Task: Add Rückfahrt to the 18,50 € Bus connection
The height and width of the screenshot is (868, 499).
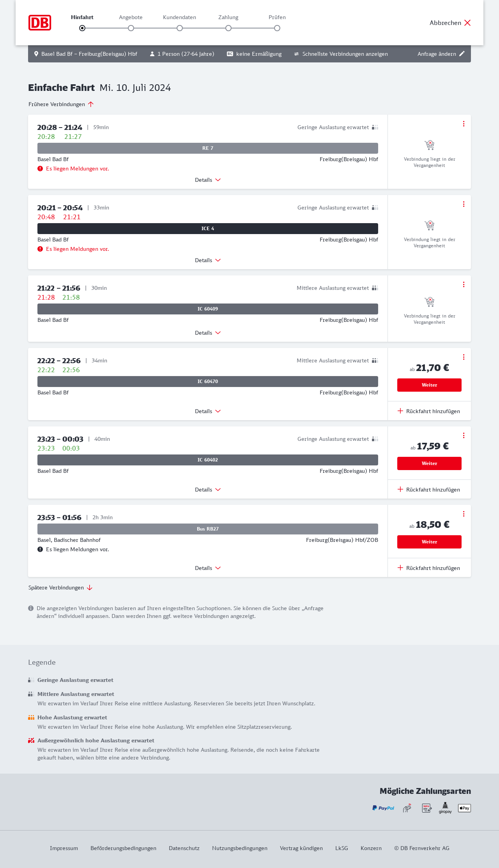Action: click(x=429, y=568)
